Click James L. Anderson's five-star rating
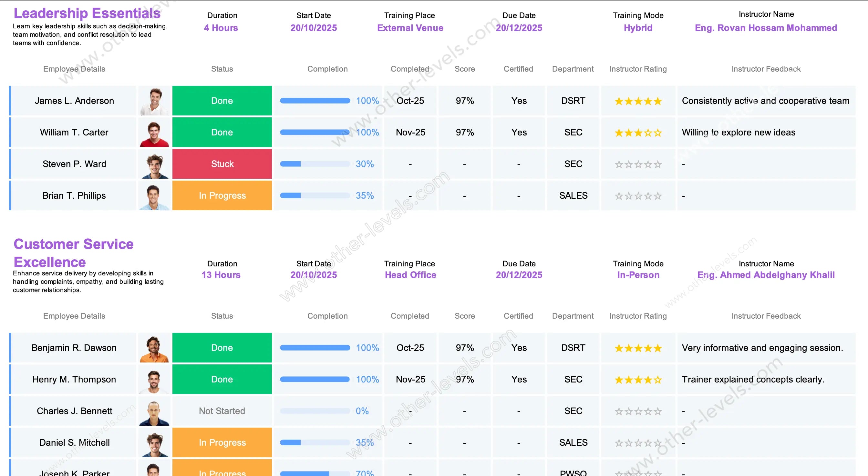 pos(638,101)
